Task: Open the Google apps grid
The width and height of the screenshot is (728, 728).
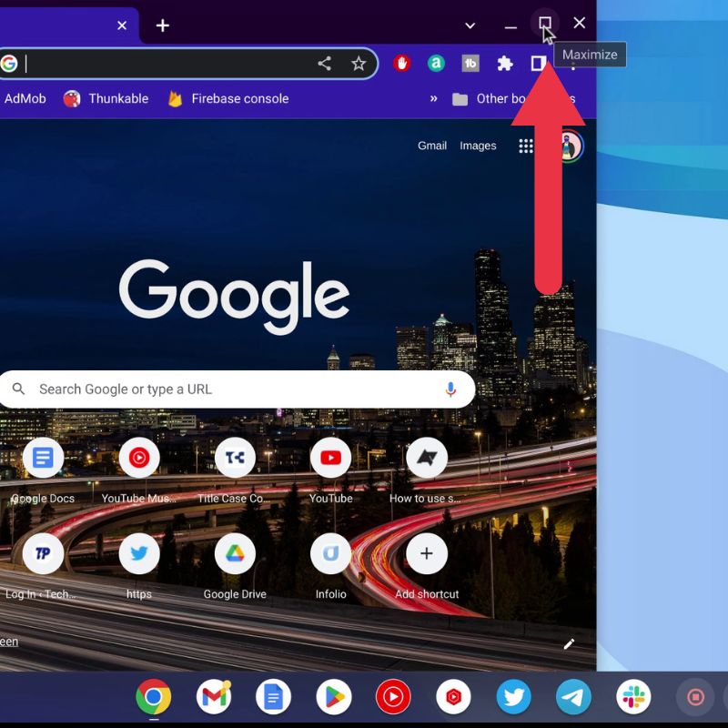Action: pyautogui.click(x=526, y=146)
